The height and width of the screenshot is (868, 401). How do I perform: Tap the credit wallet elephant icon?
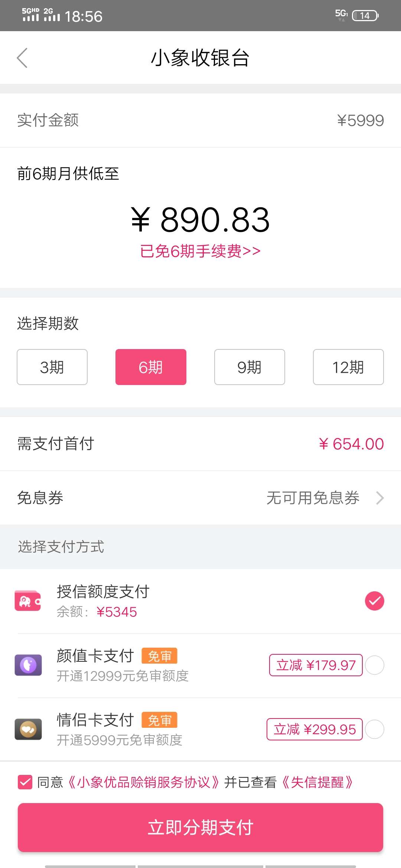click(x=28, y=601)
